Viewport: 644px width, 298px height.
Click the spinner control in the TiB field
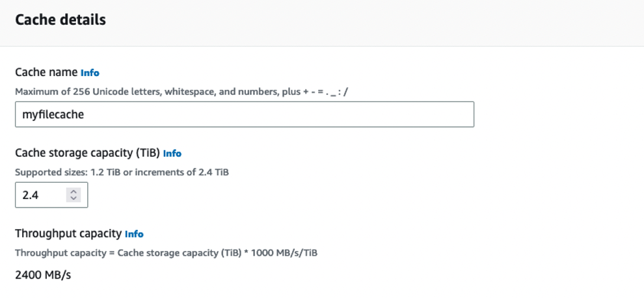(74, 195)
